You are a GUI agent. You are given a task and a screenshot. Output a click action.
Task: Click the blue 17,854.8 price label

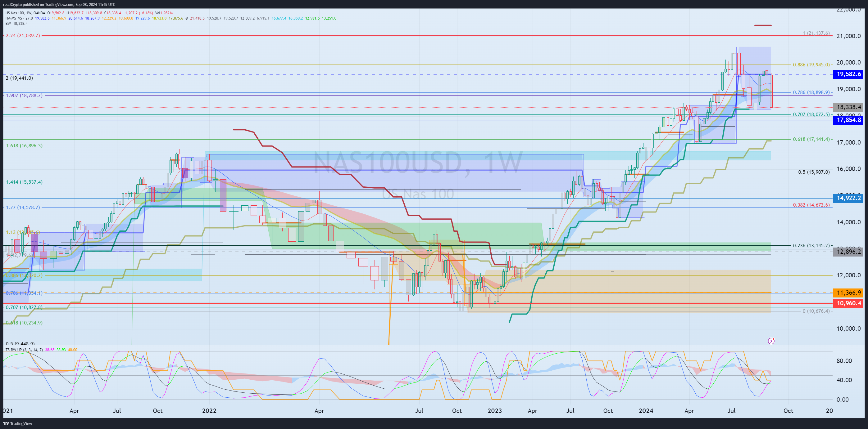(x=848, y=120)
